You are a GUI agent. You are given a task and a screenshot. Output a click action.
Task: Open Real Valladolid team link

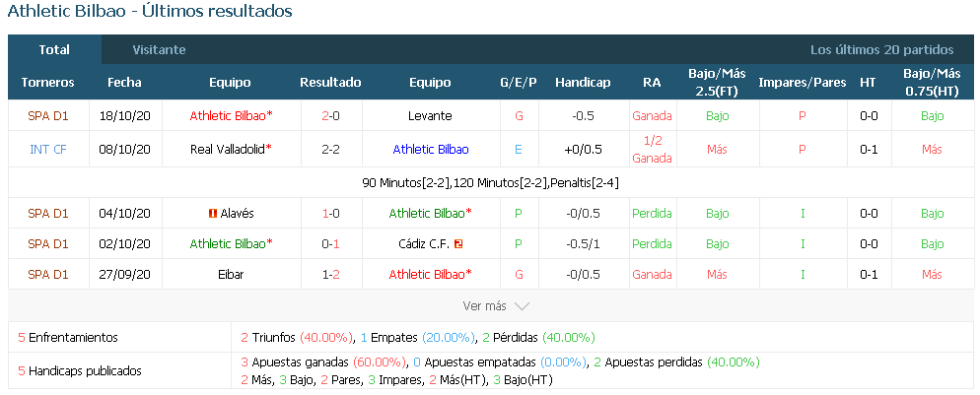pyautogui.click(x=228, y=150)
